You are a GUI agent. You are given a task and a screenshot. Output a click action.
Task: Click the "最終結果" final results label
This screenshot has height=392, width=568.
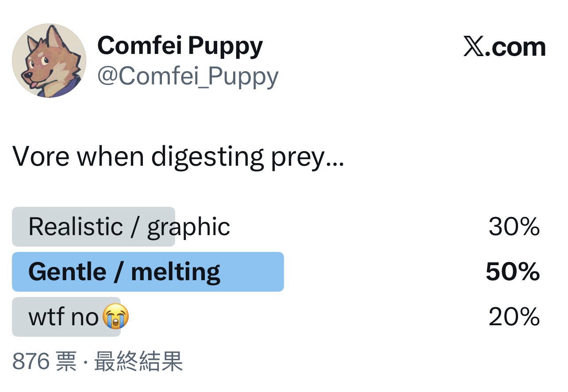point(138,362)
